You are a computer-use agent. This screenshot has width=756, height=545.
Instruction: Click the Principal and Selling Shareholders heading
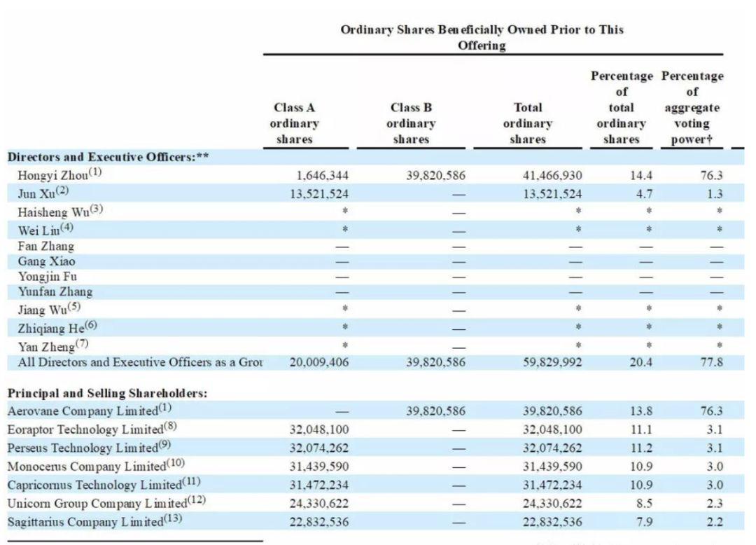(107, 393)
